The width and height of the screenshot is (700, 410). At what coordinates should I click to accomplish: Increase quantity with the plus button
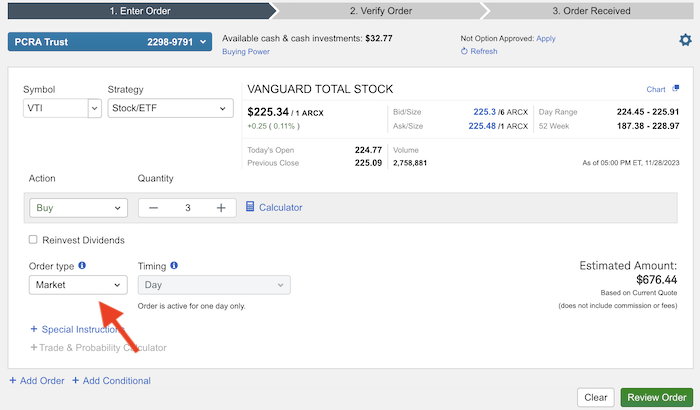(x=221, y=208)
